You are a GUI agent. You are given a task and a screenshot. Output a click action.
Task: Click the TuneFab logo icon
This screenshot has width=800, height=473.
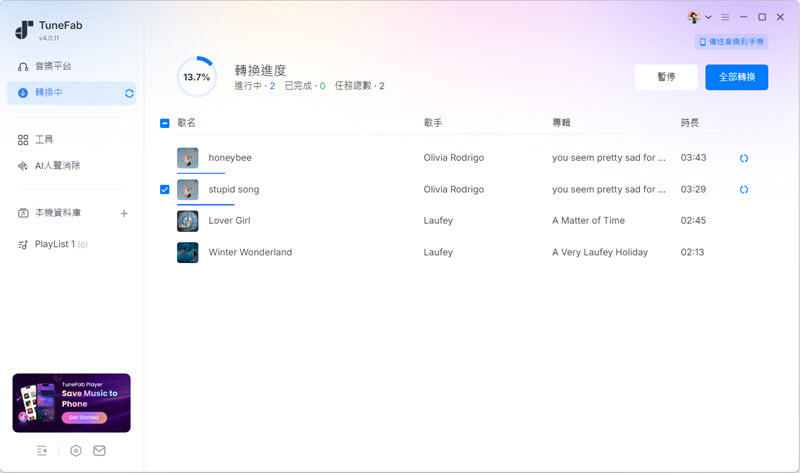pyautogui.click(x=24, y=30)
